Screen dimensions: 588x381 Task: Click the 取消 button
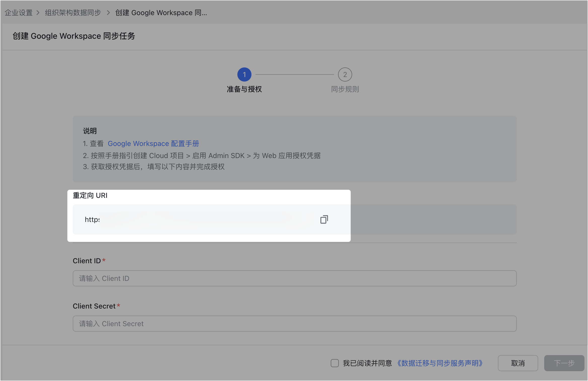point(518,363)
